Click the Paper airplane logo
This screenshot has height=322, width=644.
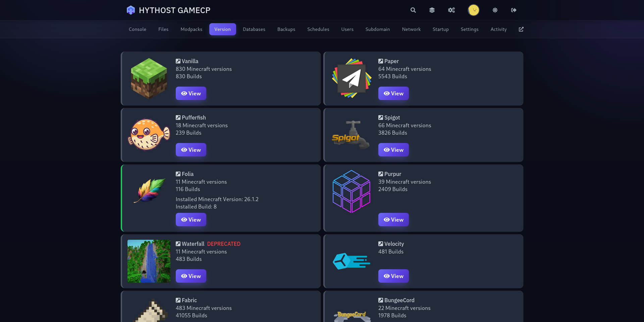tap(352, 79)
